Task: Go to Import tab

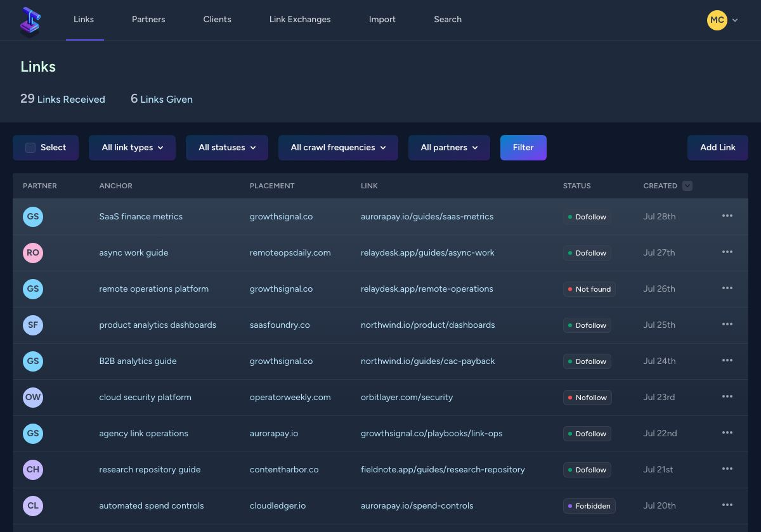Action: (382, 20)
